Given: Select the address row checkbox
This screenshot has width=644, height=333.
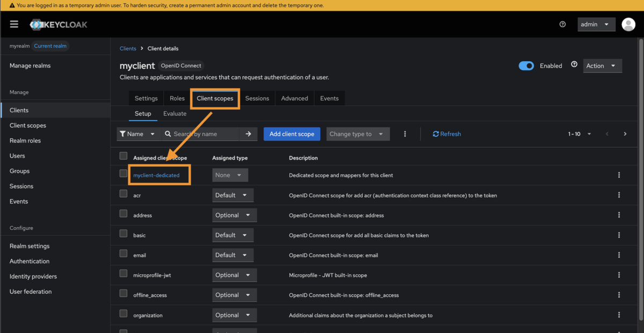Looking at the screenshot, I should 123,213.
